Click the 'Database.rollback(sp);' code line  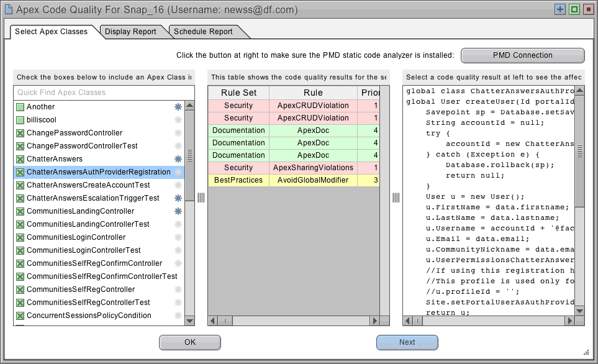(x=500, y=165)
